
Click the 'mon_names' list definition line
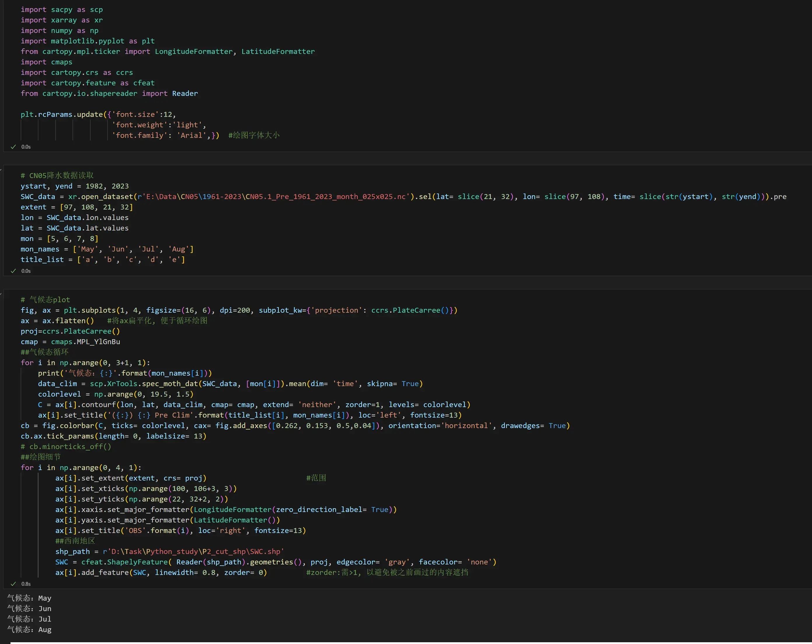(x=107, y=249)
